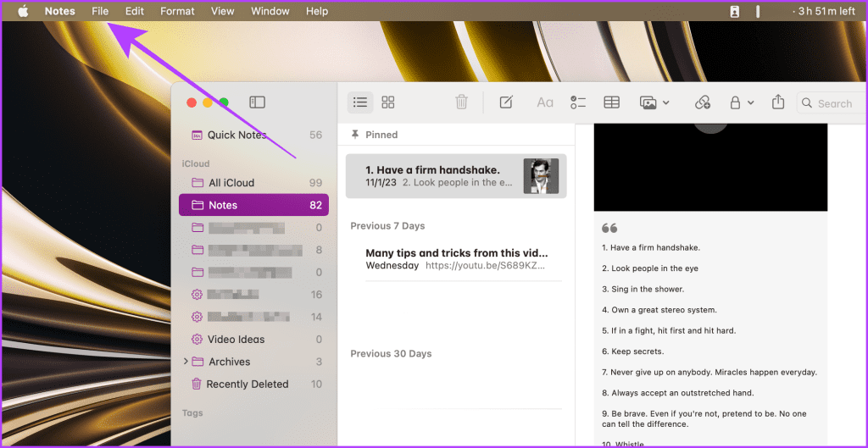Toggle the sidebar visibility button
Screen dimensions: 868x448
[257, 102]
